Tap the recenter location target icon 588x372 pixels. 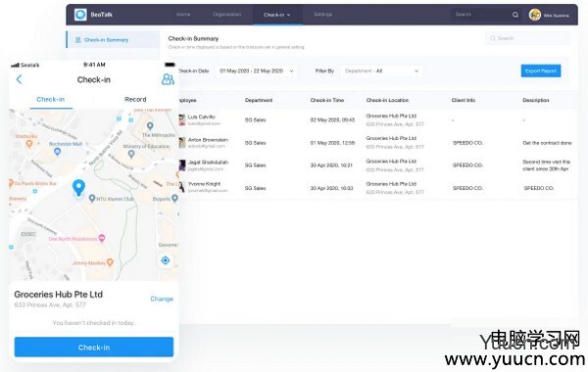click(166, 260)
